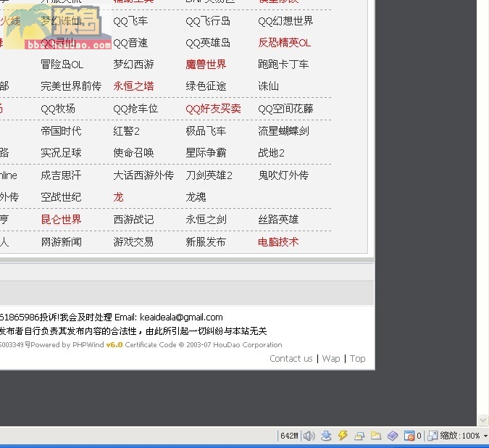Click the 642M memory indicator
The width and height of the screenshot is (489, 448).
click(x=289, y=436)
